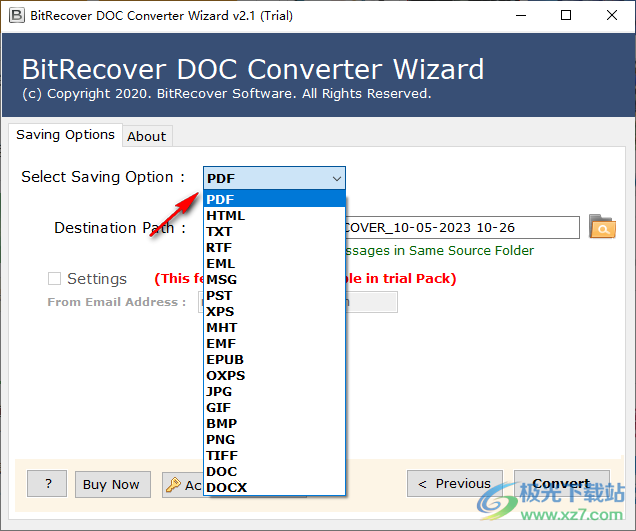
Task: Go back with the Previous button
Action: (x=455, y=484)
